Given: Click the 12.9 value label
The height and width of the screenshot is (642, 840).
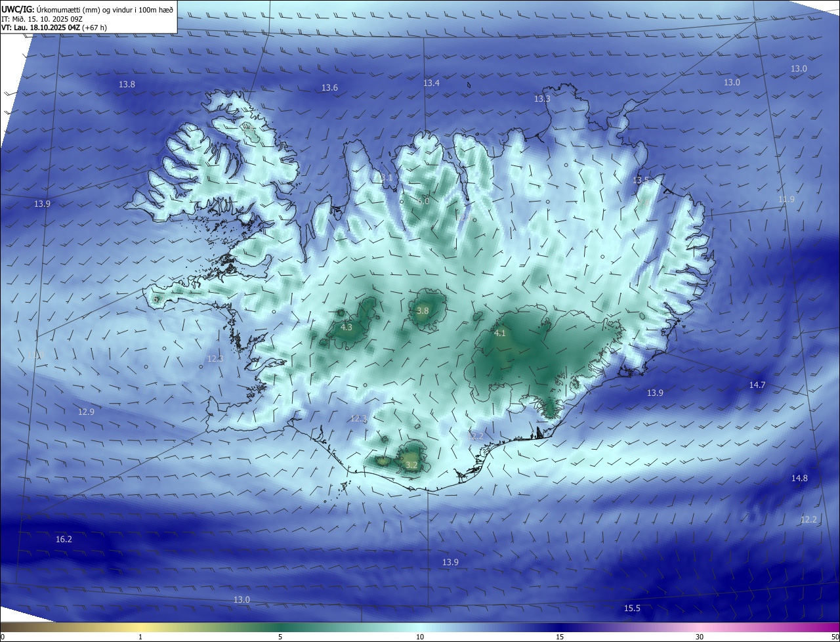Looking at the screenshot, I should pyautogui.click(x=86, y=412).
